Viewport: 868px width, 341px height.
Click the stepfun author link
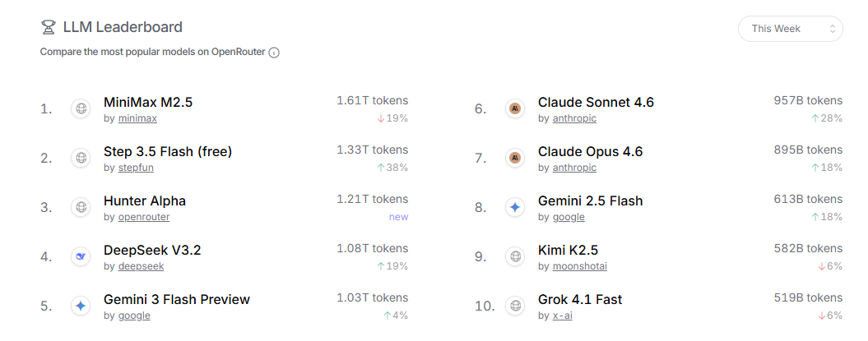(x=136, y=168)
